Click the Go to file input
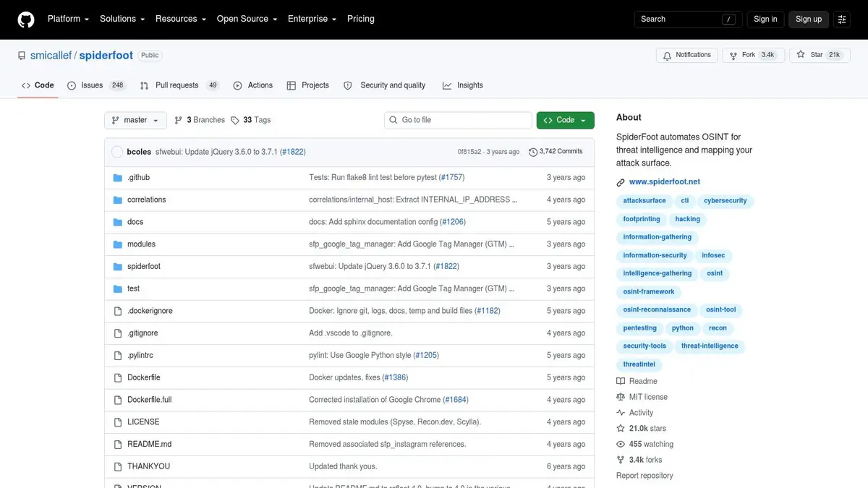 coord(458,120)
